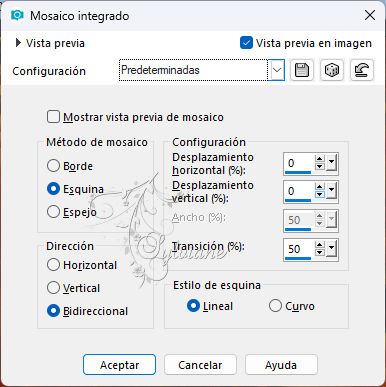This screenshot has width=386, height=387.
Task: Increase Desplazamiento horizontal with up spinner arrow
Action: [x=319, y=159]
